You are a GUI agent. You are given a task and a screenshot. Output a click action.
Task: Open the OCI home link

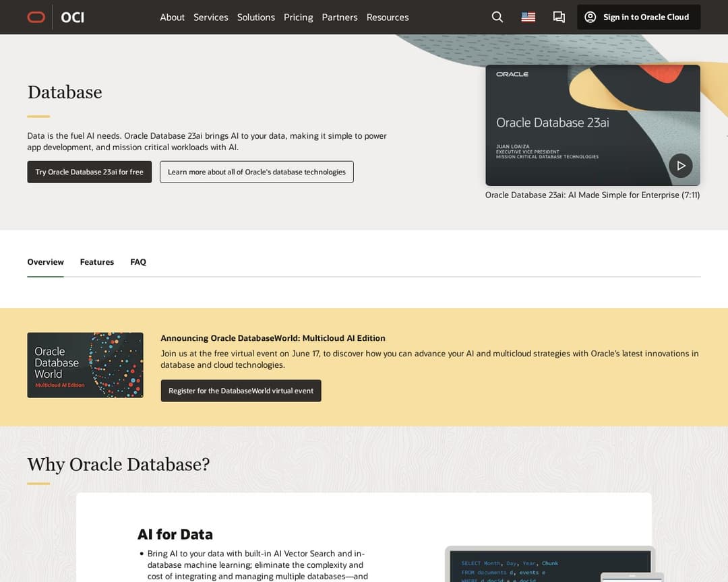pos(72,17)
